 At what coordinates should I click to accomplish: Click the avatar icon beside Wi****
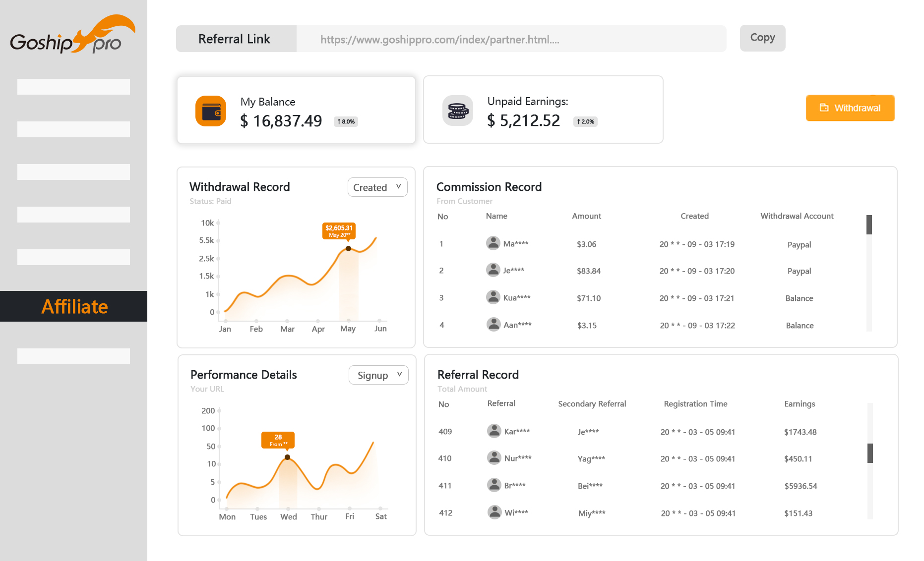point(494,512)
